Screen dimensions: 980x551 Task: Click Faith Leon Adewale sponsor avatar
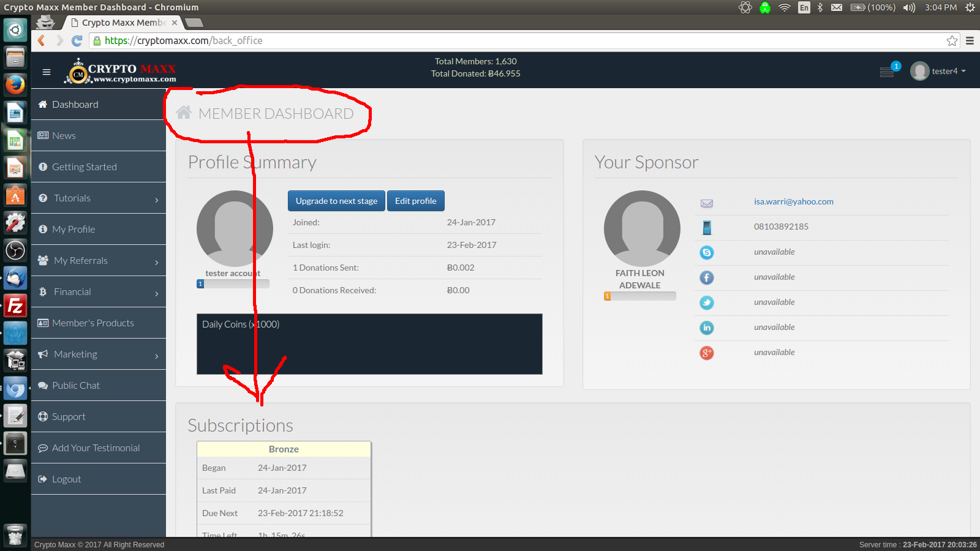click(642, 228)
